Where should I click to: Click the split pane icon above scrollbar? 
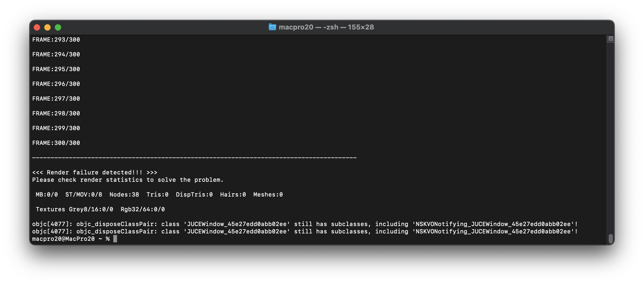[x=611, y=39]
